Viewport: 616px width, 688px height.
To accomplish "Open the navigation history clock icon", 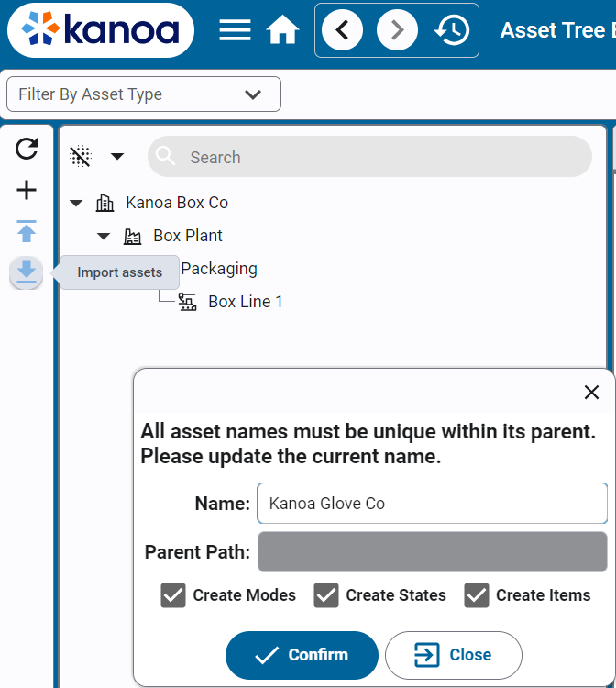I will coord(452,30).
